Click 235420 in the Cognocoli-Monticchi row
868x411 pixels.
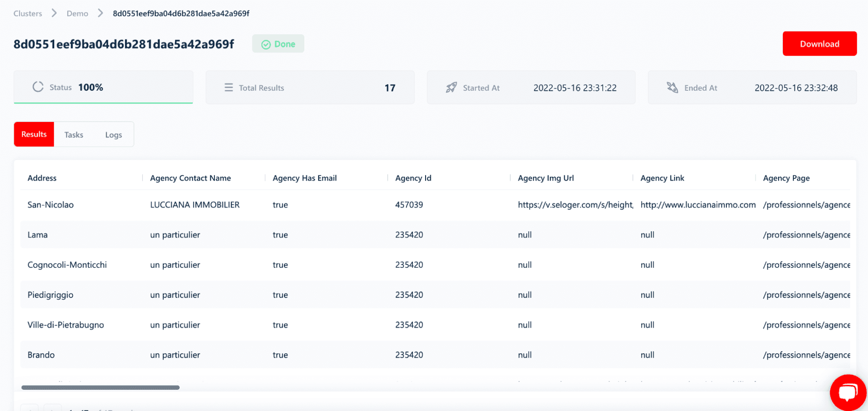pyautogui.click(x=409, y=265)
